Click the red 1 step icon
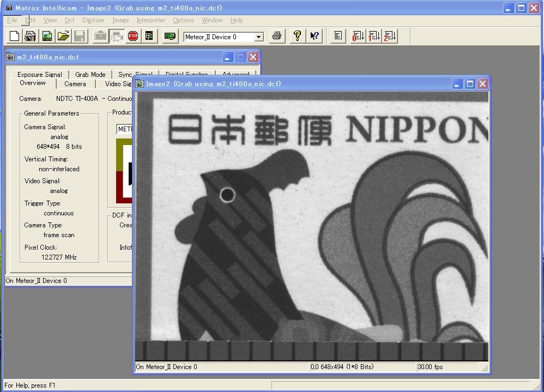Screen dimensions: 544x392 (374, 36)
